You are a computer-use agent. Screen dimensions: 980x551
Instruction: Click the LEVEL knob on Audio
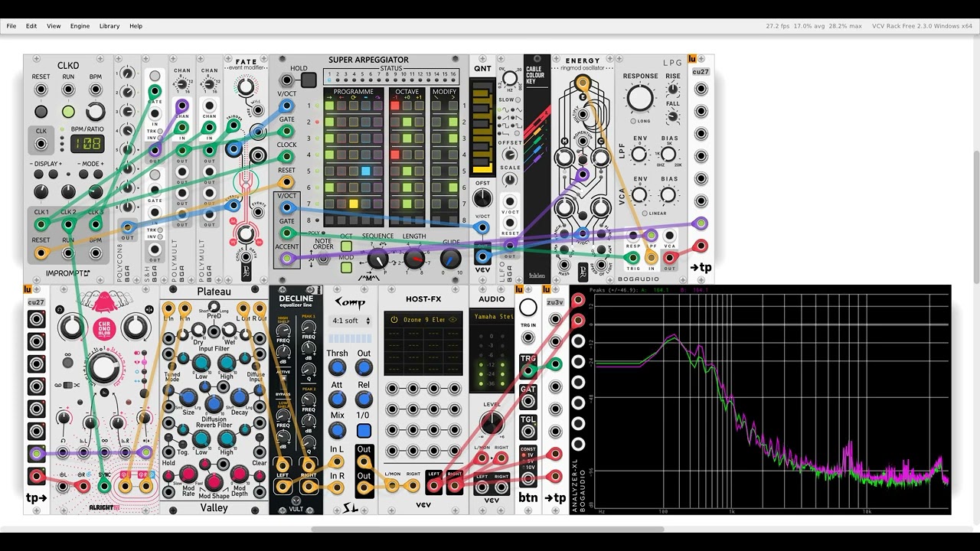[492, 423]
